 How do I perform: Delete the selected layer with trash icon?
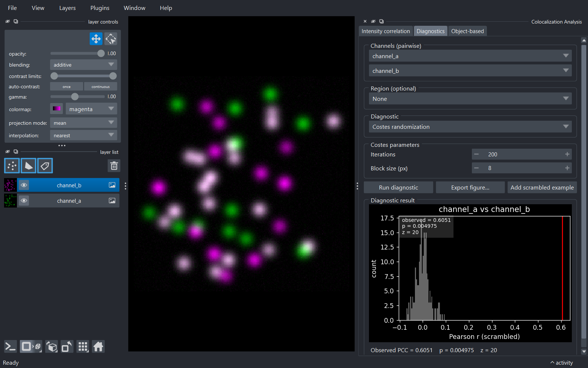(x=114, y=166)
